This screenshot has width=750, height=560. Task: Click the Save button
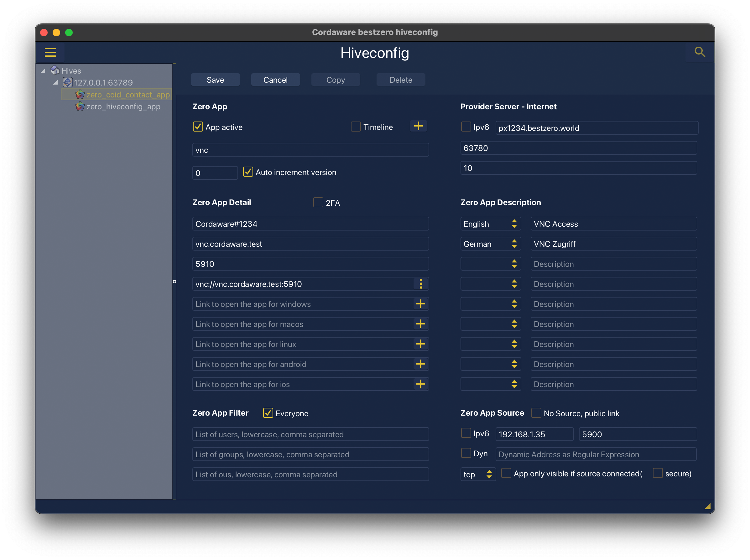(x=215, y=80)
